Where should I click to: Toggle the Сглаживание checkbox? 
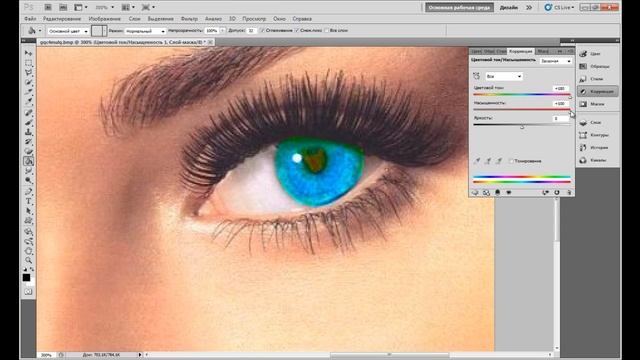coord(262,31)
